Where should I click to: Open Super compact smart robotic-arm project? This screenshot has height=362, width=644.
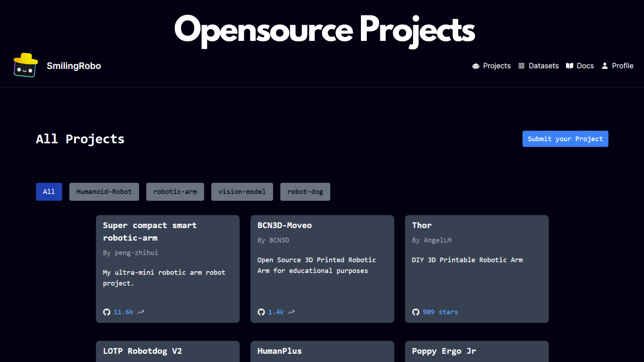(x=150, y=231)
